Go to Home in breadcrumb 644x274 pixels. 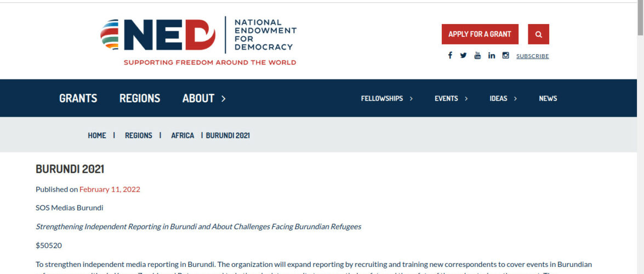pos(97,135)
